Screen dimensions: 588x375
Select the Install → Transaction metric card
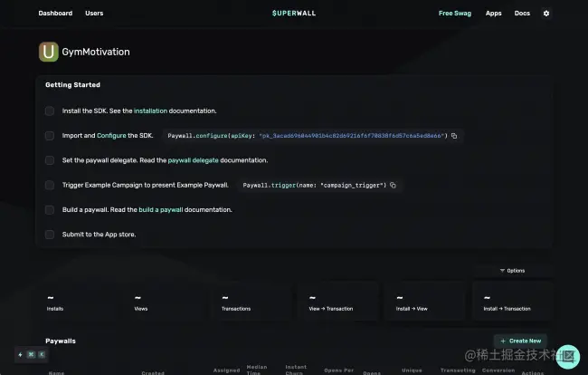coord(513,302)
